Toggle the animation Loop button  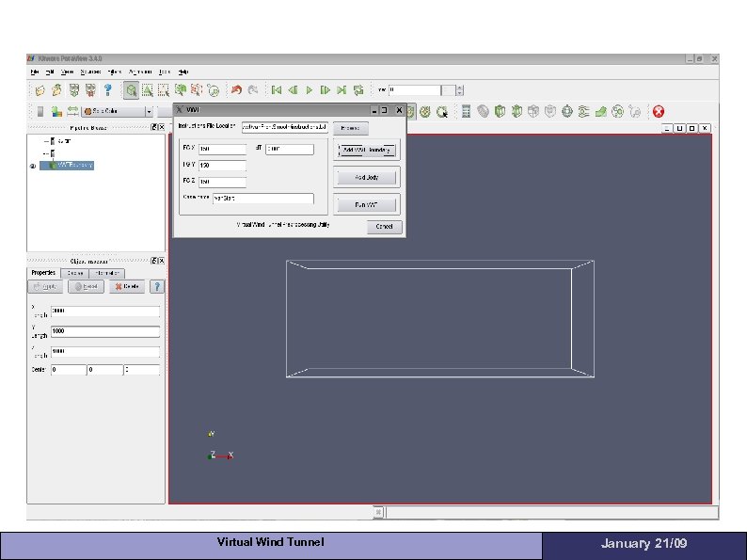[358, 89]
